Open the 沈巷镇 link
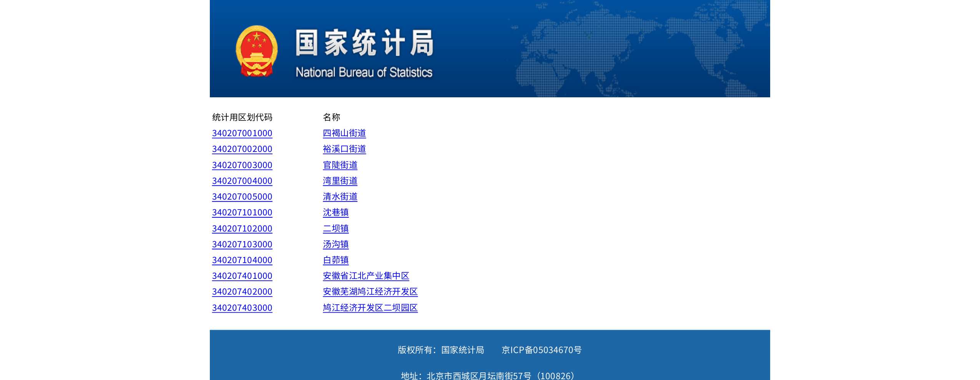This screenshot has height=380, width=980. 336,213
